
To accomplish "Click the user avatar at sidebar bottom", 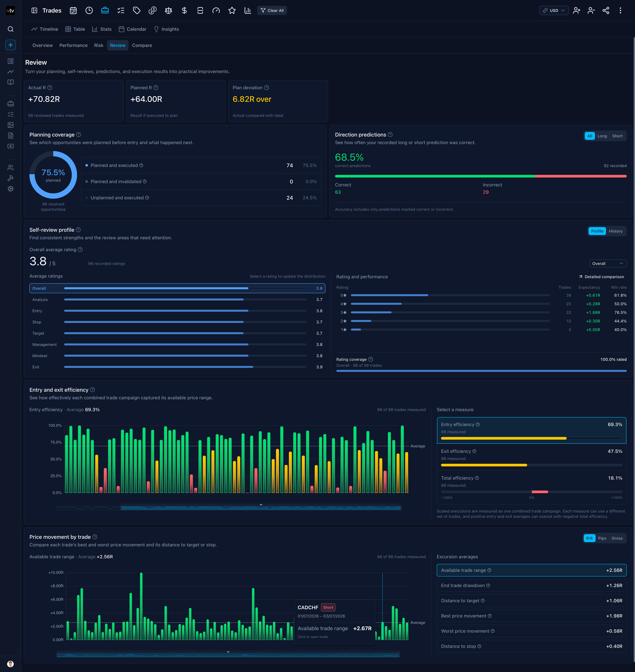I will [x=10, y=664].
